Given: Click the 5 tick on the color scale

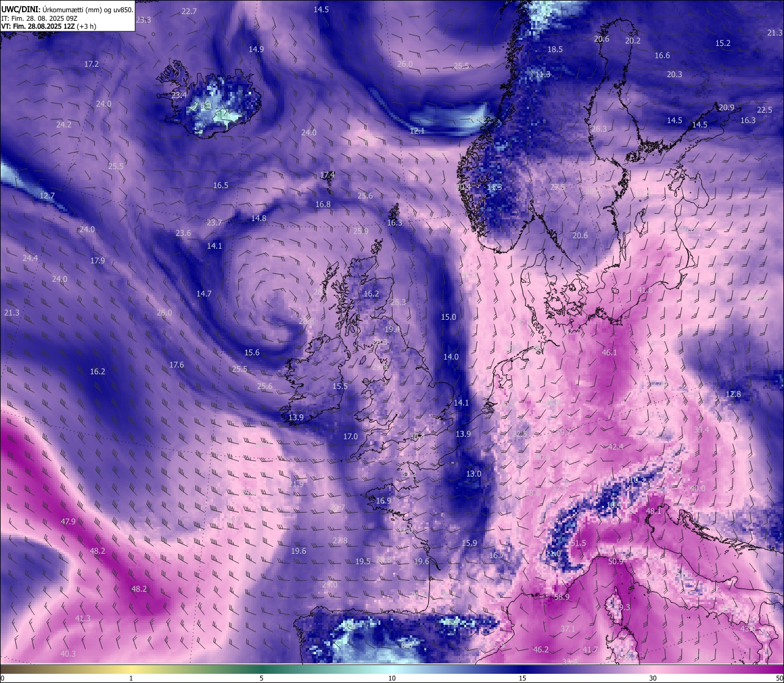Looking at the screenshot, I should tap(262, 678).
